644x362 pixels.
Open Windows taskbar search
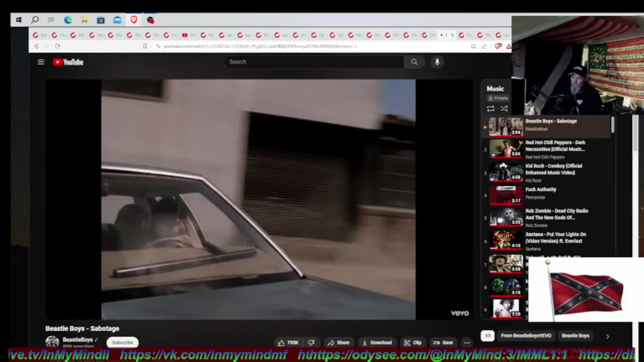point(35,20)
